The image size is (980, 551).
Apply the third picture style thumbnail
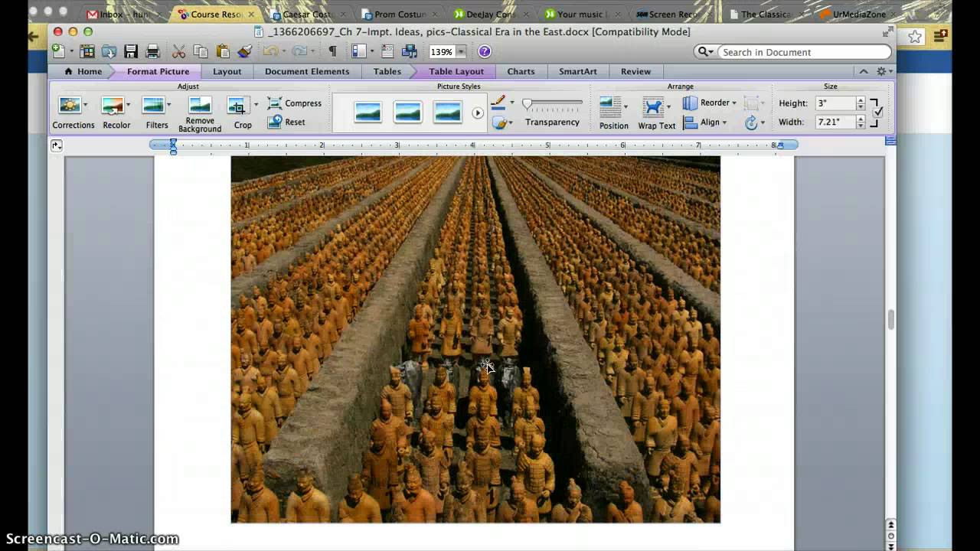447,112
